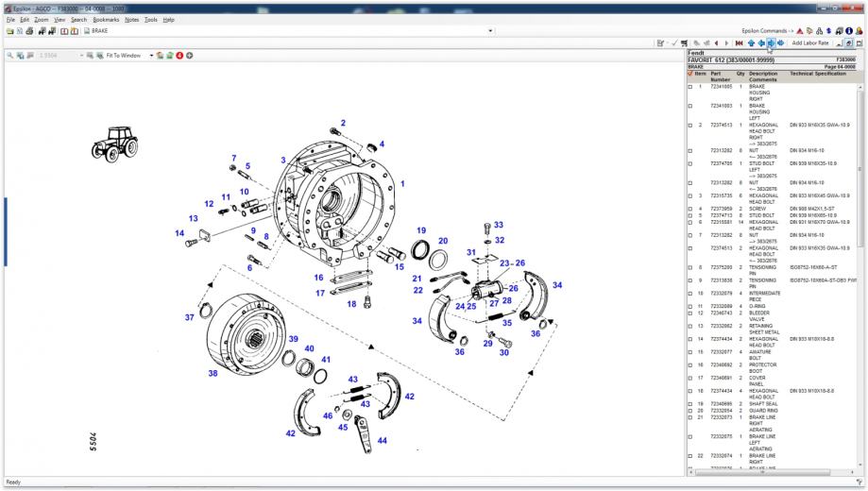Image resolution: width=868 pixels, height=491 pixels.
Task: Click the second binoculars find-next icon
Action: 52,31
